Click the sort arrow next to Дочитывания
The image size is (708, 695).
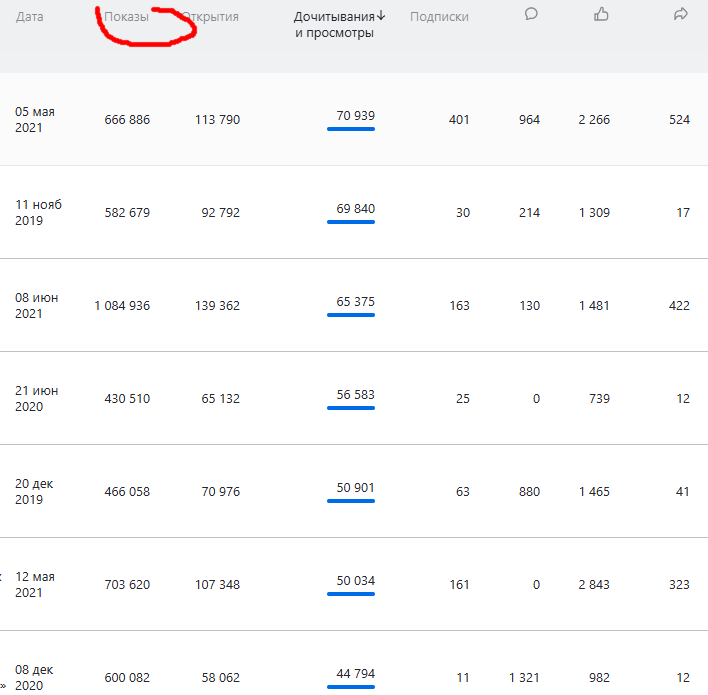(x=381, y=16)
